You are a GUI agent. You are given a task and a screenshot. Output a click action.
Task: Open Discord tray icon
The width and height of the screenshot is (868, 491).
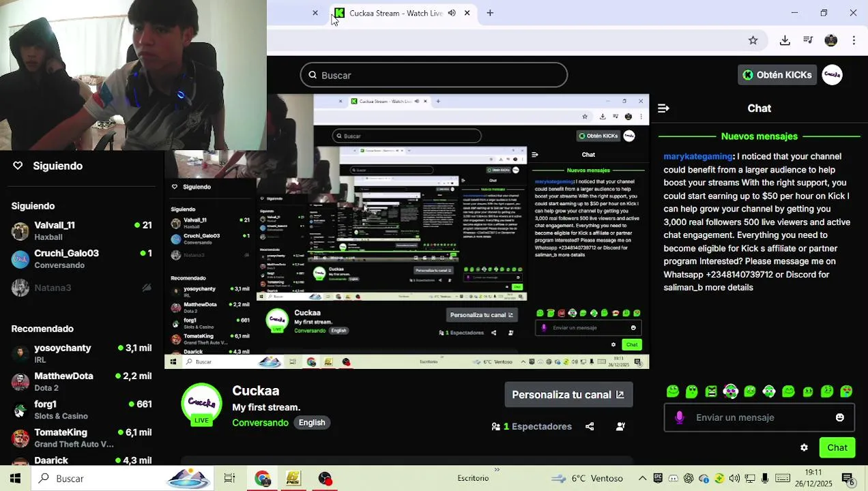click(x=673, y=478)
